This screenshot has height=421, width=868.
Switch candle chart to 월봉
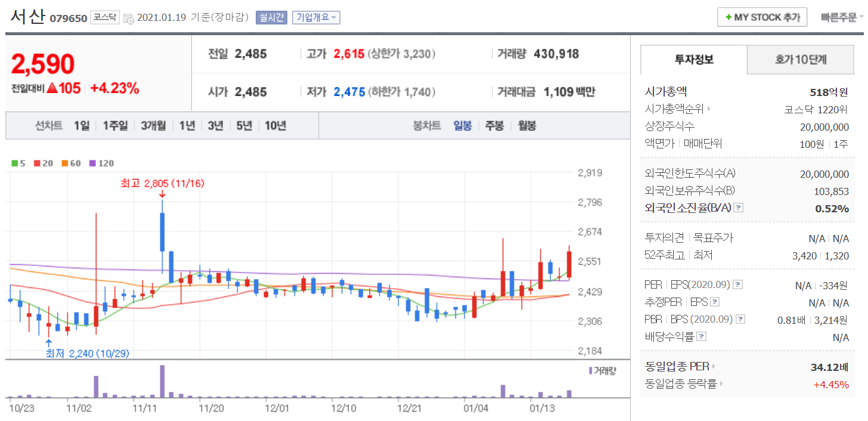coord(526,126)
